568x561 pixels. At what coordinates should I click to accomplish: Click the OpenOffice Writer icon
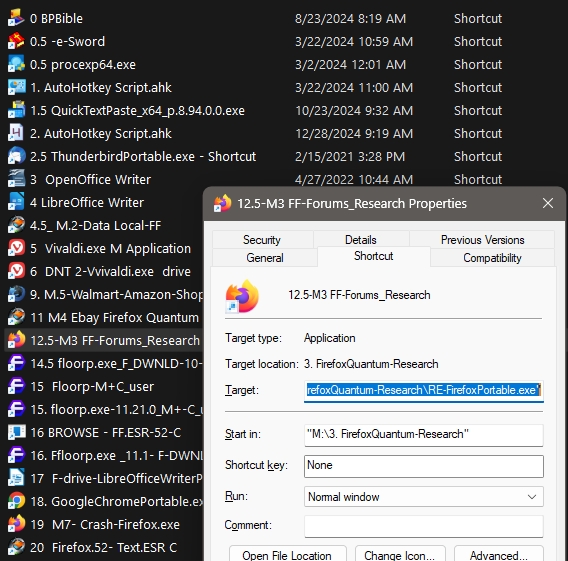pyautogui.click(x=16, y=179)
